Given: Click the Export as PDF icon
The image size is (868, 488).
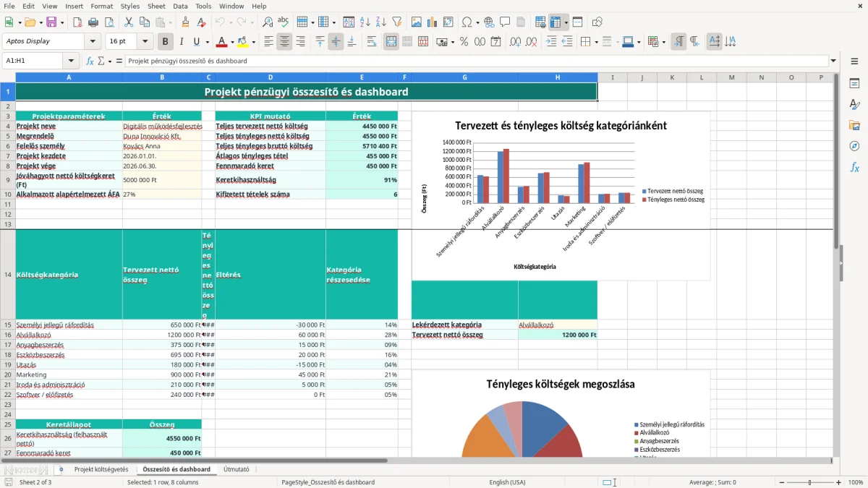Looking at the screenshot, I should click(x=77, y=22).
